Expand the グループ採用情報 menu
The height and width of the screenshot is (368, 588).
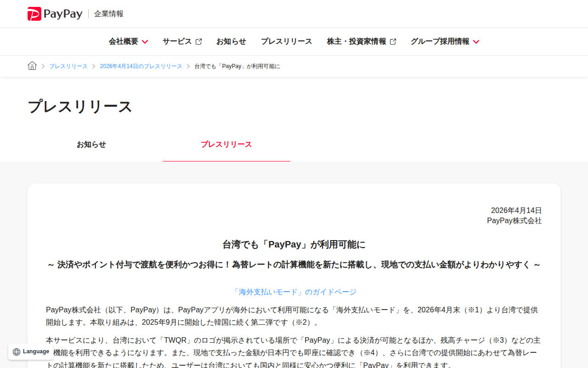(x=445, y=41)
